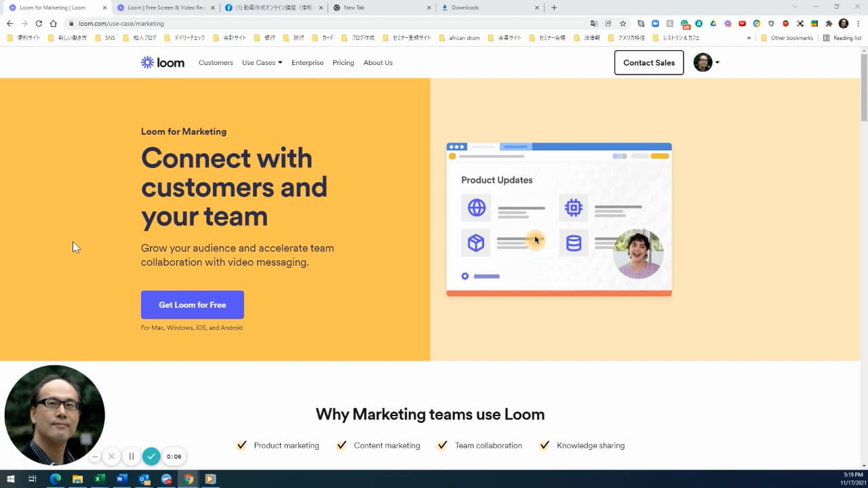
Task: Cancel the Loom recording with red X
Action: pos(112,456)
